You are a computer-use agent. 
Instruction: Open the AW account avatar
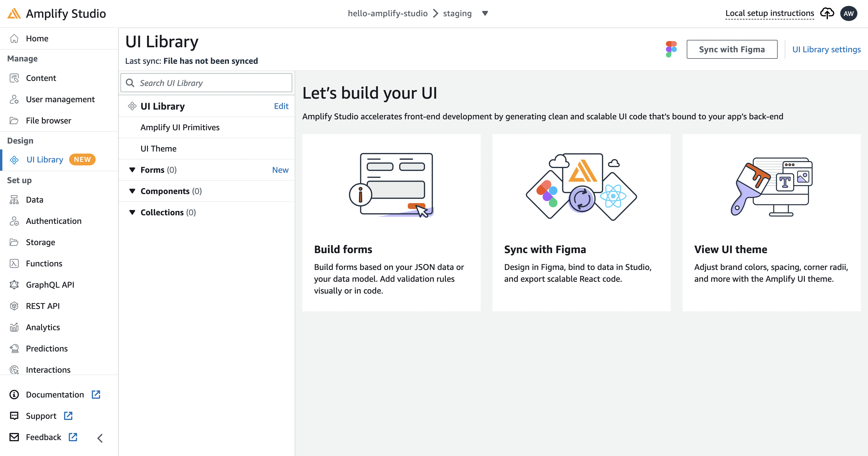[849, 14]
